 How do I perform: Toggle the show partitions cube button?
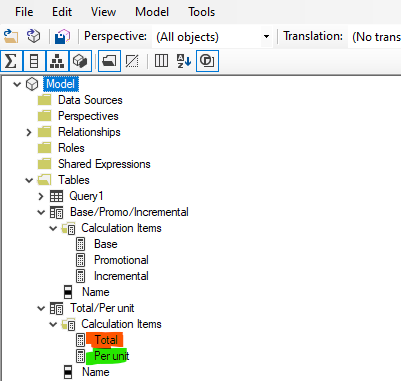(80, 61)
